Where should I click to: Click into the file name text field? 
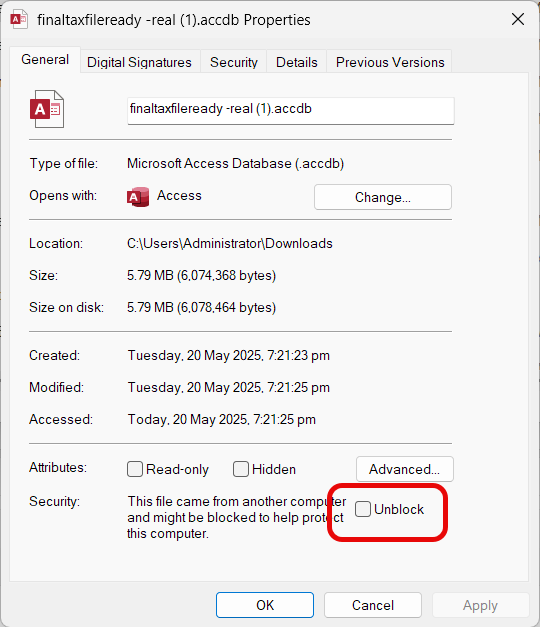tap(291, 110)
